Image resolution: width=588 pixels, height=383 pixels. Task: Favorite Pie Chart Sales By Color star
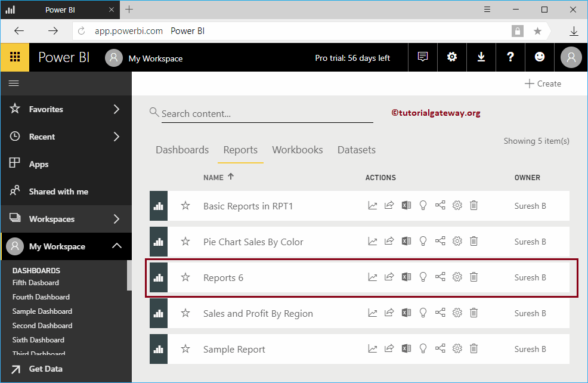[x=185, y=241]
